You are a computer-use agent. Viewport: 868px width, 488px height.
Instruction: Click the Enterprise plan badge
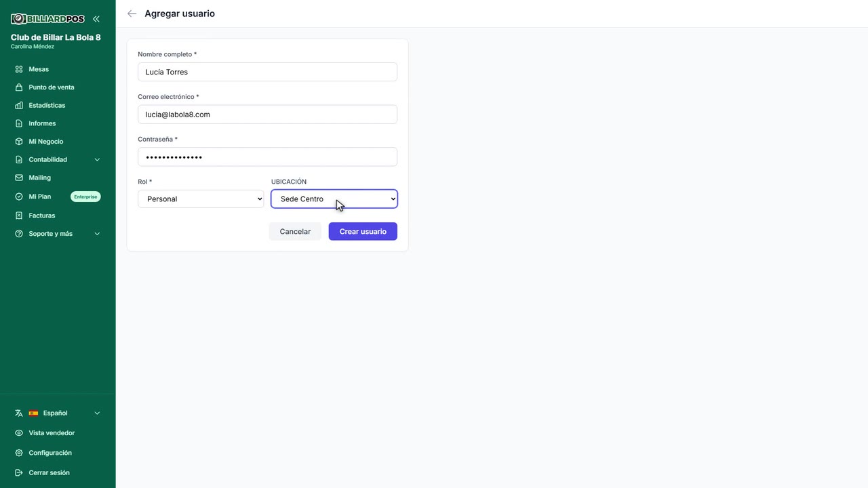pos(85,197)
